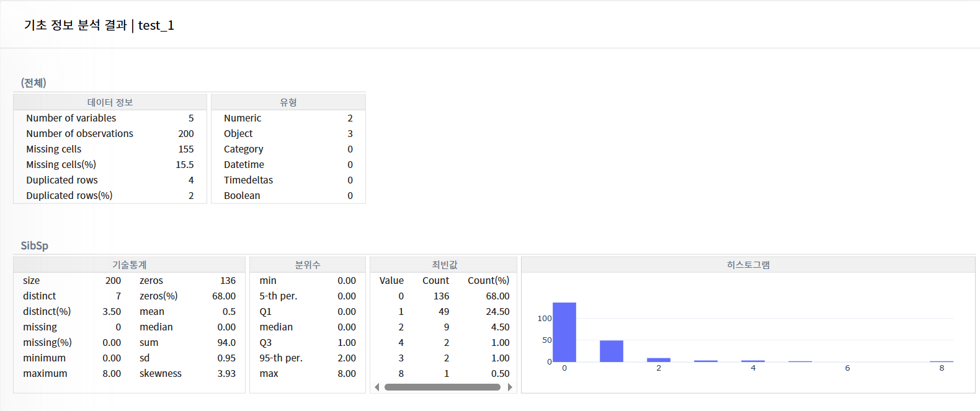Click the small histogram bar at value 2
Image resolution: width=980 pixels, height=411 pixels.
659,360
